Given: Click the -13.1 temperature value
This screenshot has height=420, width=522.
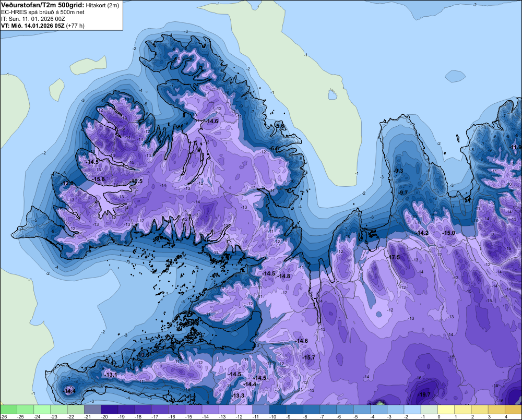Looking at the screenshot, I should coord(110,375).
